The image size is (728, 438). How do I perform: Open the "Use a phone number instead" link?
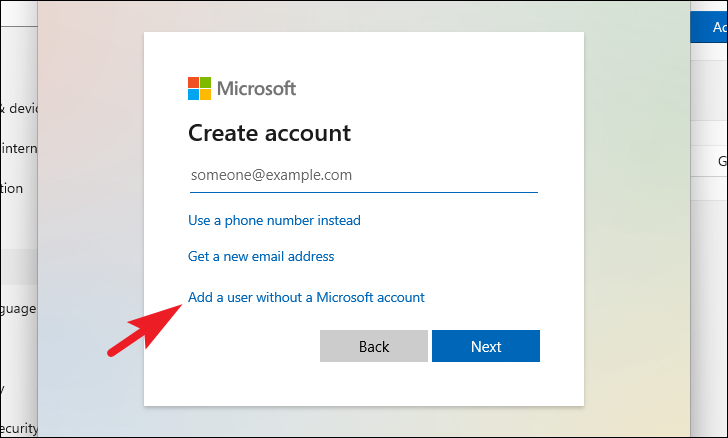coord(274,220)
